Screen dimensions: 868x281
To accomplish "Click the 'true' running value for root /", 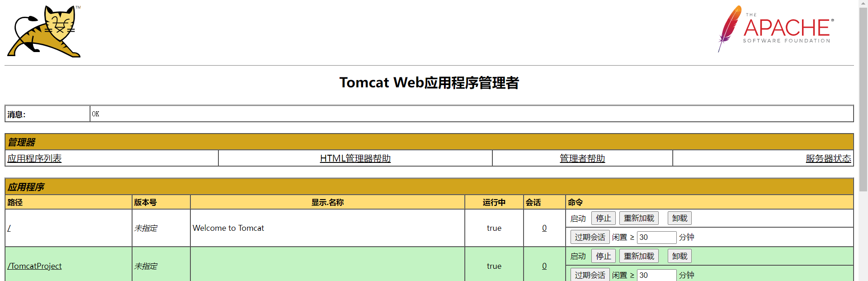I will (x=494, y=228).
